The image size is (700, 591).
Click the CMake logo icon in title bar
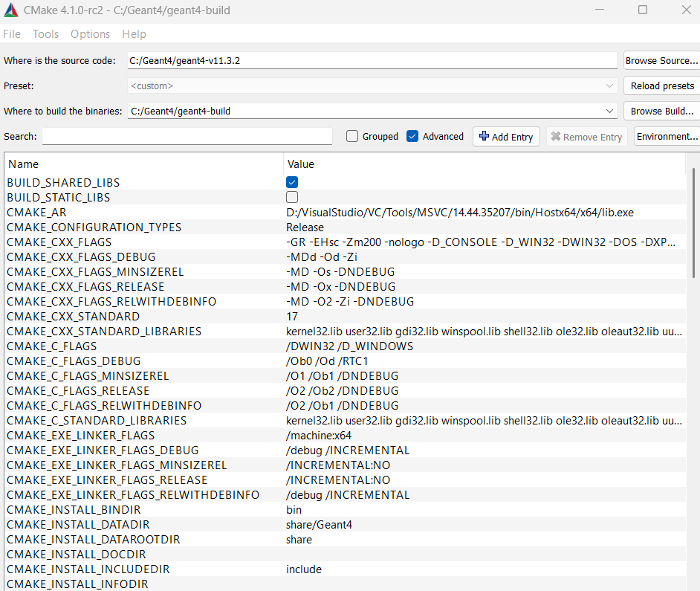coord(9,10)
